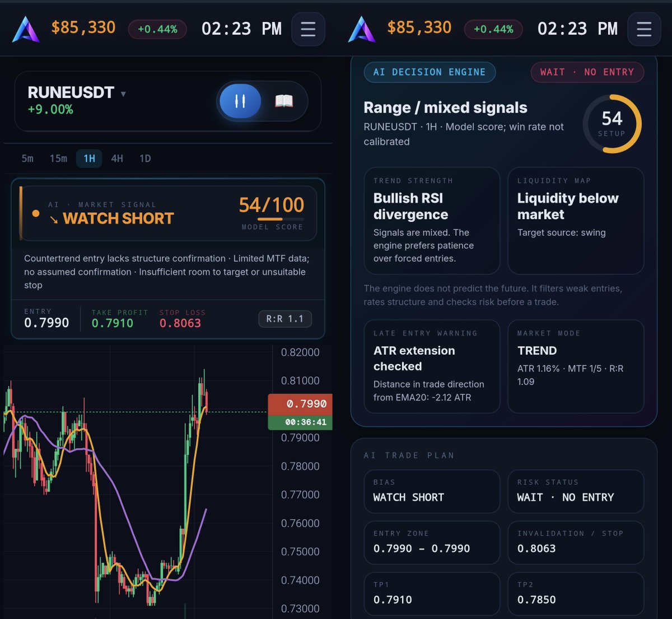
Task: Click the WATCH SHORT signal label
Action: (118, 218)
